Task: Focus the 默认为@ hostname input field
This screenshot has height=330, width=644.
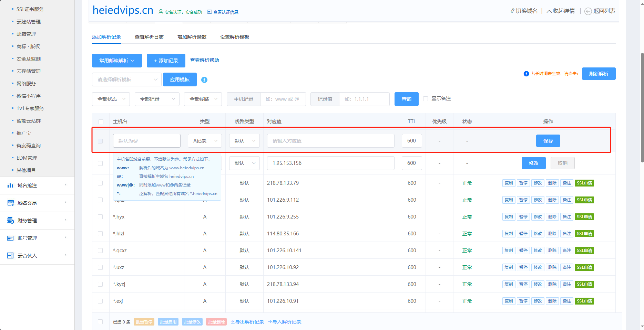Action: [147, 141]
